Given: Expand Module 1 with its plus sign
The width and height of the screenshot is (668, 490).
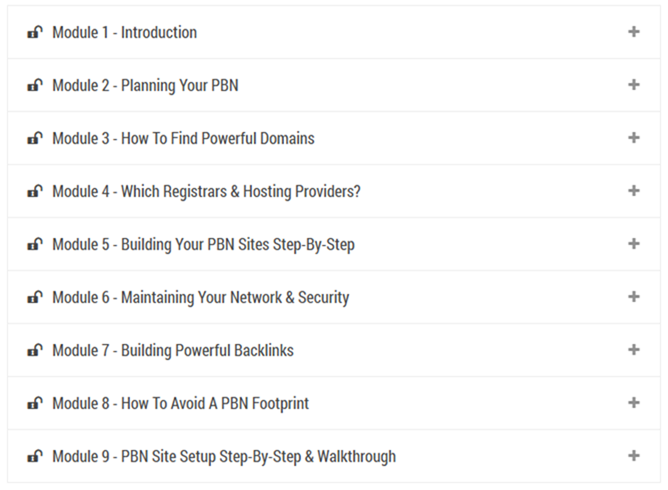Looking at the screenshot, I should (633, 32).
